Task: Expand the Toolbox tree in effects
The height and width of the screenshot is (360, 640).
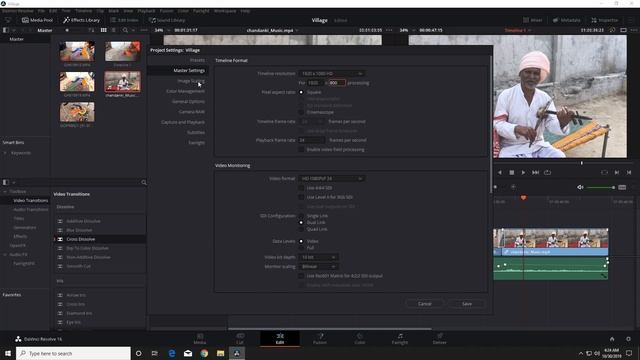Action: 5,191
